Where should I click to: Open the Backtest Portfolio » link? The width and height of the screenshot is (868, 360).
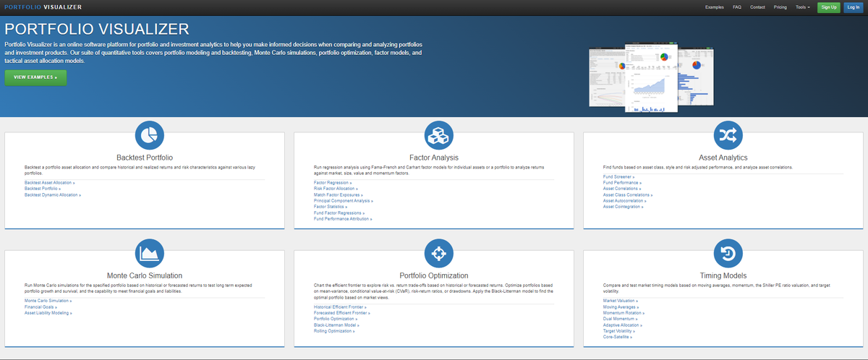pyautogui.click(x=43, y=189)
